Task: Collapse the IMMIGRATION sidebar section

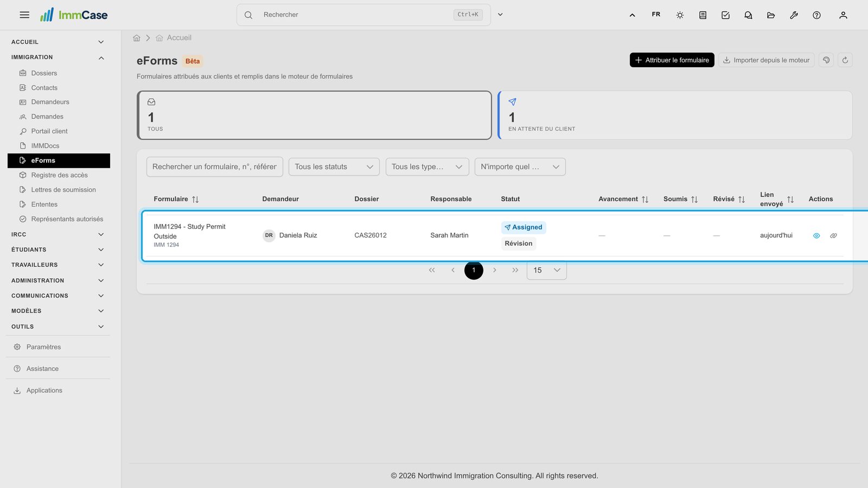Action: 58,57
